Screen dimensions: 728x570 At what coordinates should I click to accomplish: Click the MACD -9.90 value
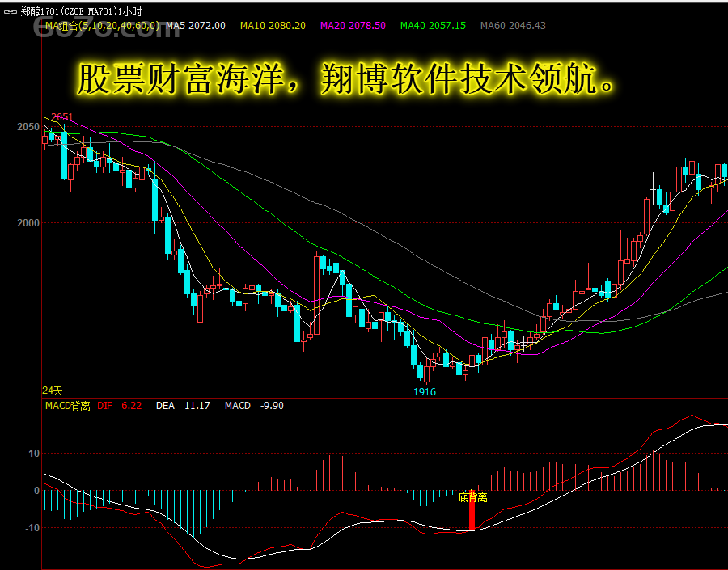[x=254, y=406]
